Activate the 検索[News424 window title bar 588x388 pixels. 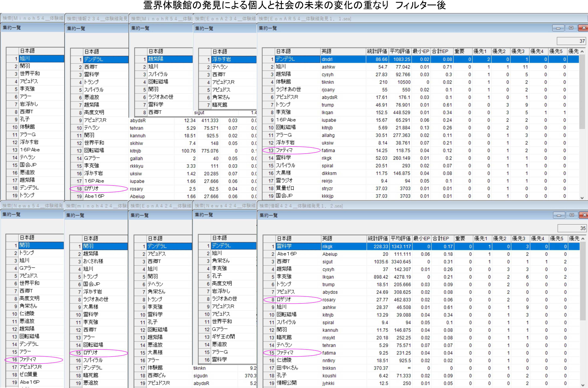point(225,206)
